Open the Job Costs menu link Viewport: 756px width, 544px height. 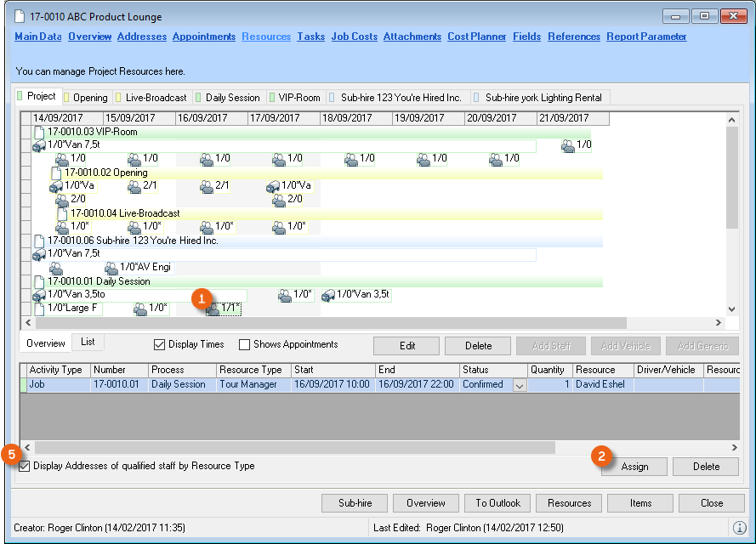354,37
